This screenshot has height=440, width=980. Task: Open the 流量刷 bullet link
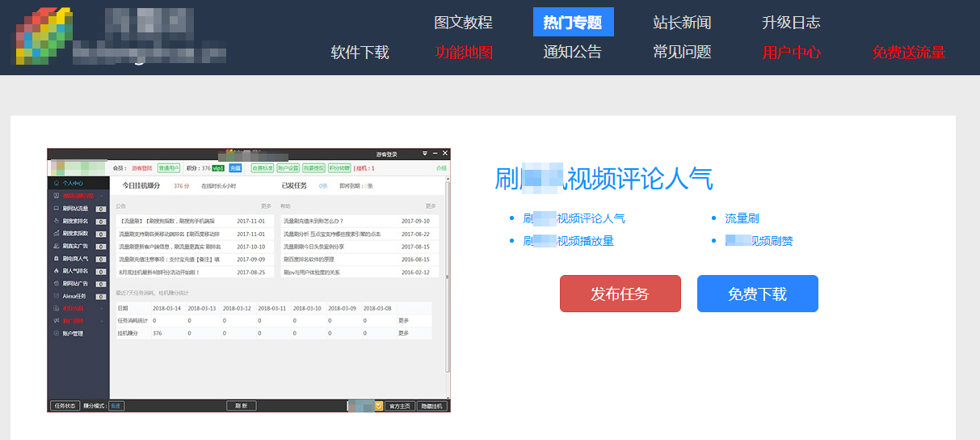click(742, 218)
